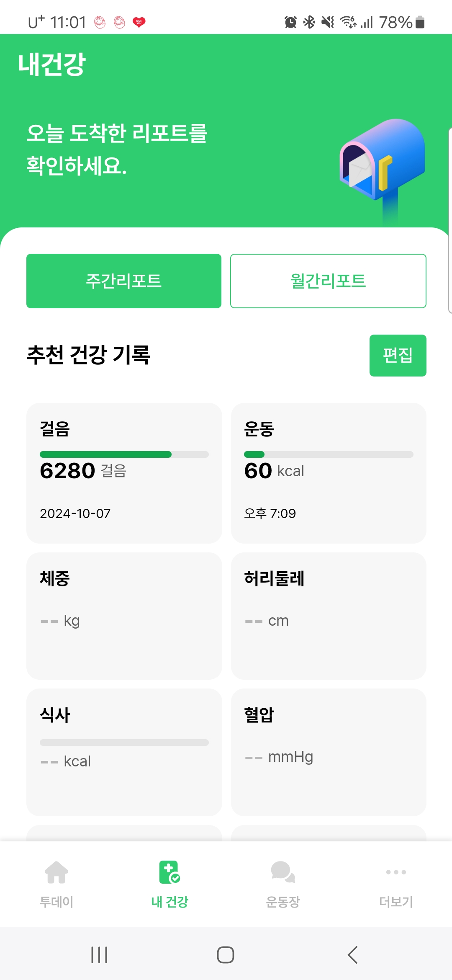Select the 주간리포트 tab
The height and width of the screenshot is (980, 452).
pyautogui.click(x=124, y=281)
